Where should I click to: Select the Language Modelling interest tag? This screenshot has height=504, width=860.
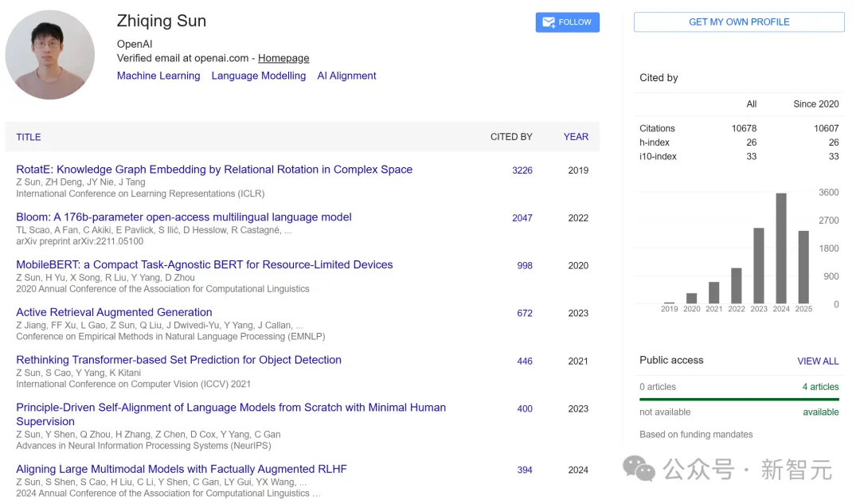259,76
